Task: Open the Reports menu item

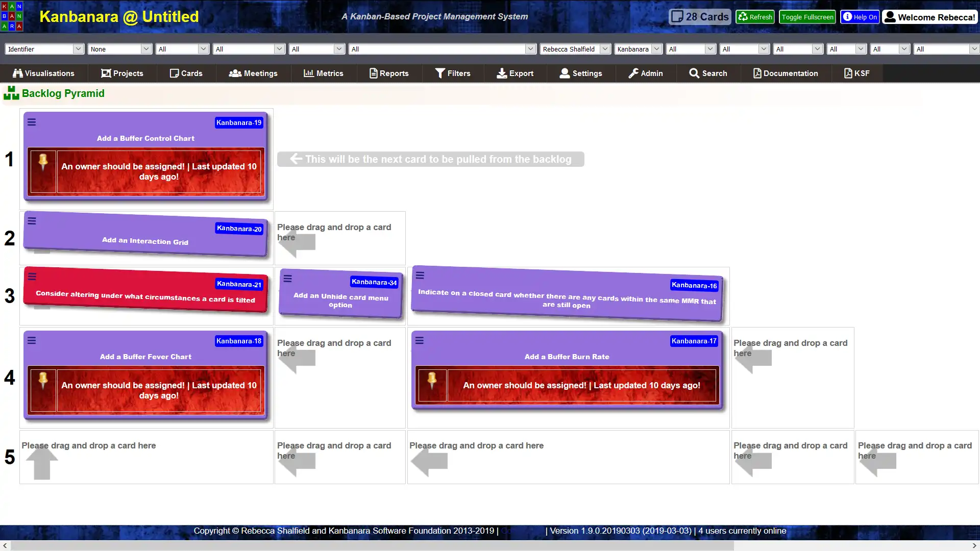Action: (388, 72)
